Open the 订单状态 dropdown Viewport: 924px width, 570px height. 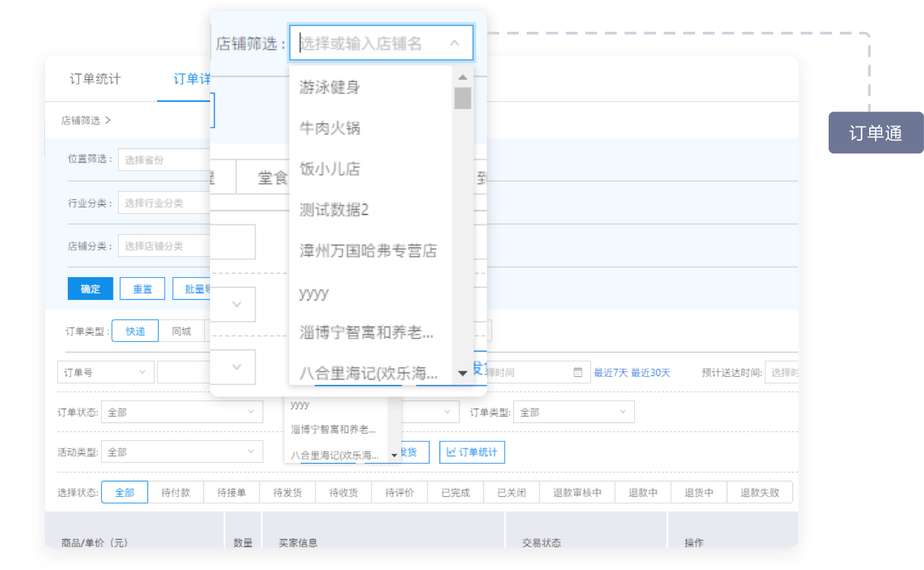(181, 412)
